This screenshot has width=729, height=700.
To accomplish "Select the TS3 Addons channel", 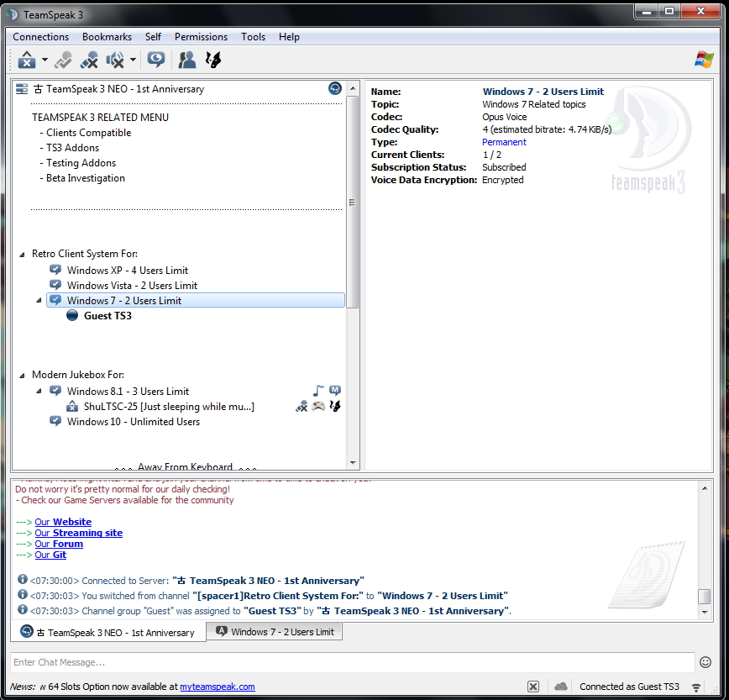I will (x=72, y=148).
